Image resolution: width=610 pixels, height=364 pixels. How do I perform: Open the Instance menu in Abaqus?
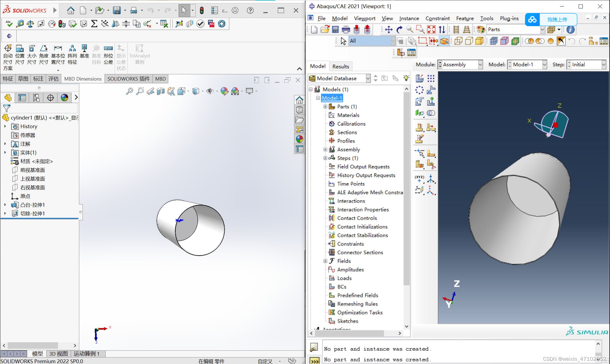(409, 19)
